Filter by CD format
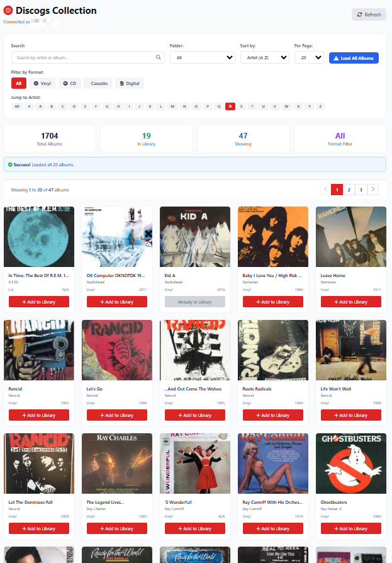This screenshot has height=563, width=392. coord(70,83)
